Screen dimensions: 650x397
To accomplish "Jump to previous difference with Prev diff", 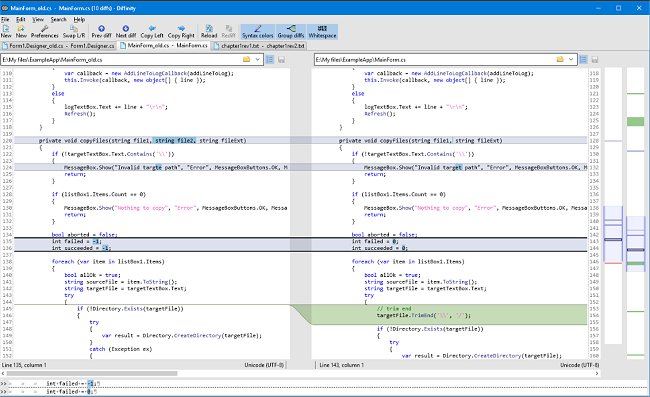I will point(102,31).
